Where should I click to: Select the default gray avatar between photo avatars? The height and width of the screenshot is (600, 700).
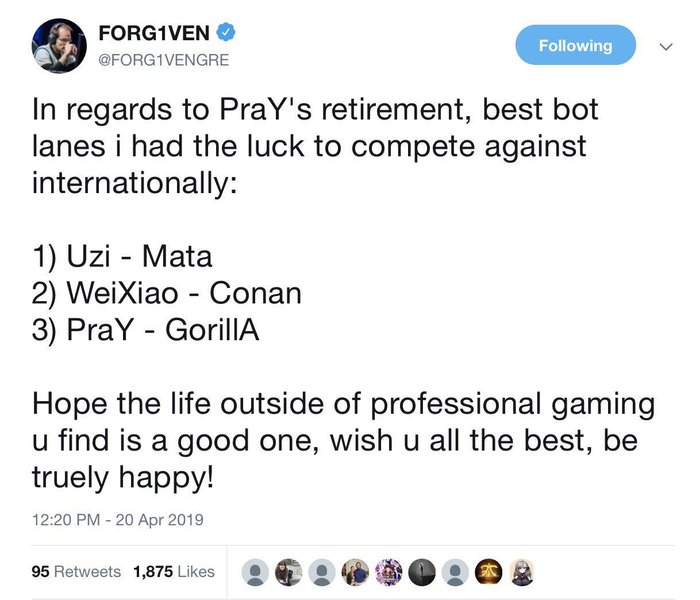click(x=322, y=572)
